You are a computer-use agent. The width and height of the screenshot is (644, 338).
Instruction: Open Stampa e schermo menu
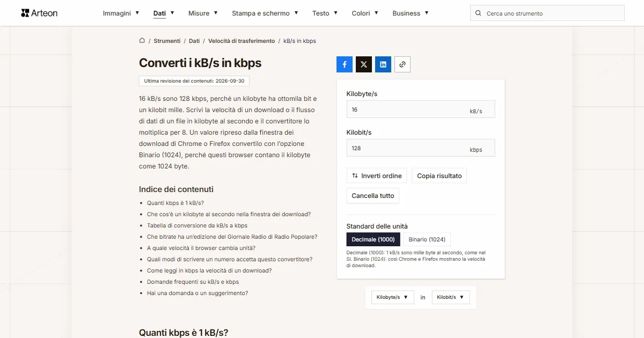click(265, 13)
